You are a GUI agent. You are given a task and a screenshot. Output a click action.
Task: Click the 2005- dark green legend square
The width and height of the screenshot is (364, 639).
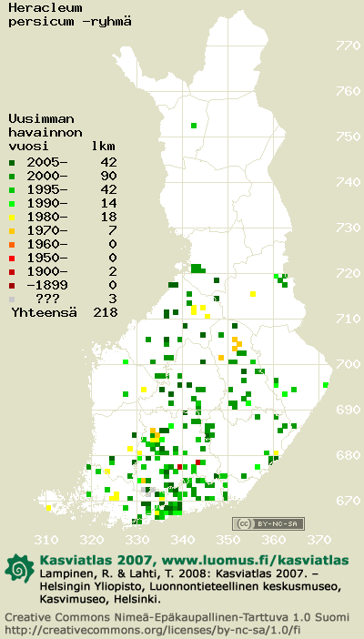12,163
